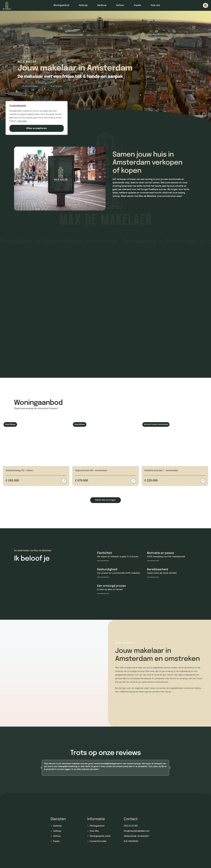
Task: Open the footer 'Contactformulier' link
Action: (98, 841)
